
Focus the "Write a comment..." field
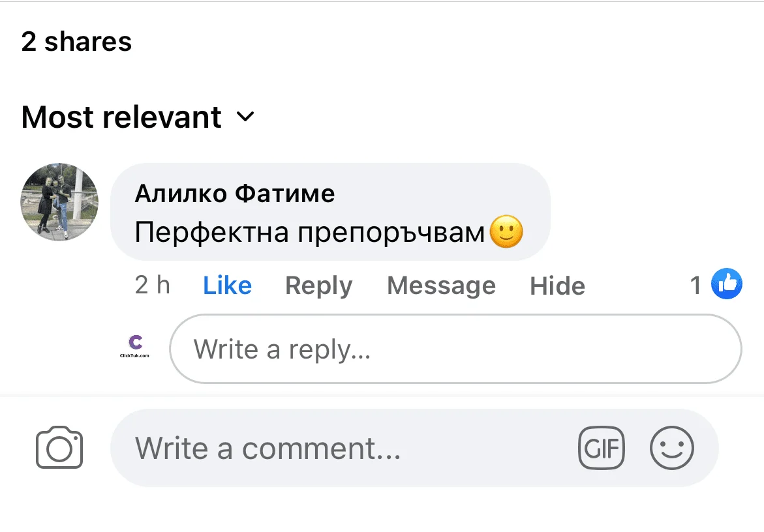339,448
